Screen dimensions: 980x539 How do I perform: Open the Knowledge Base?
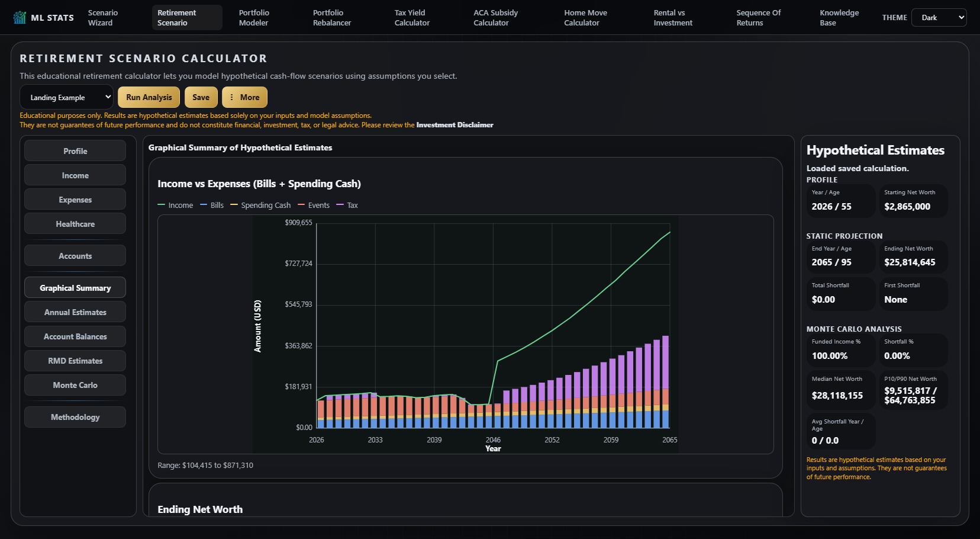pos(839,18)
